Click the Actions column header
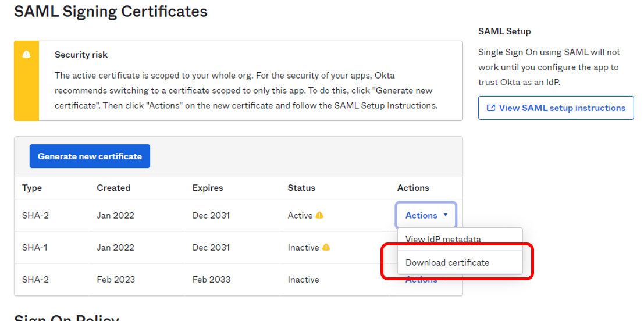The image size is (644, 321). [413, 188]
